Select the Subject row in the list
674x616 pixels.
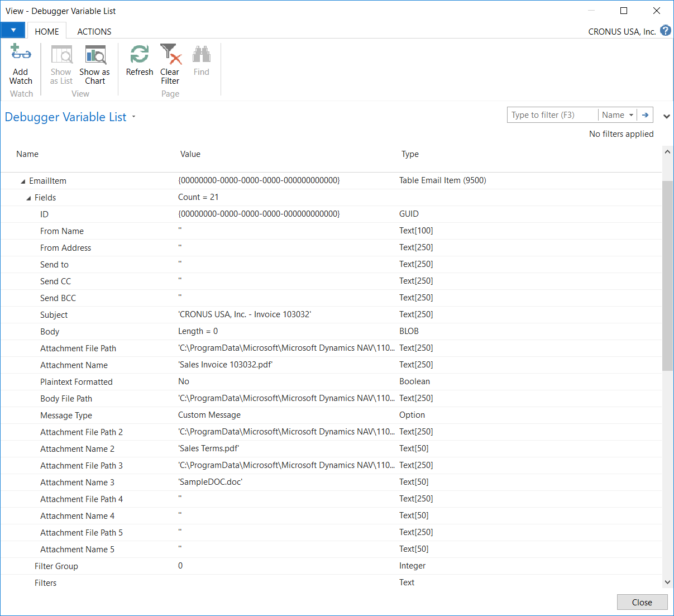point(54,315)
